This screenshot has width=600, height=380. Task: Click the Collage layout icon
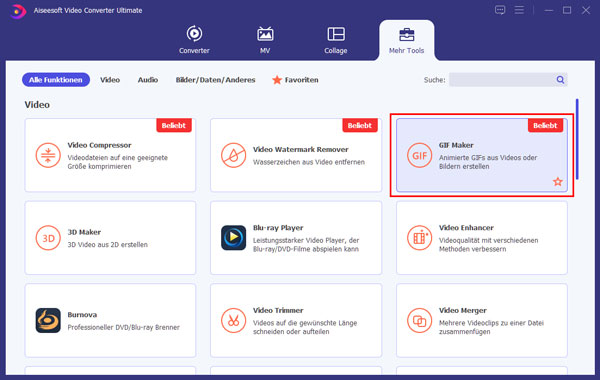[336, 34]
